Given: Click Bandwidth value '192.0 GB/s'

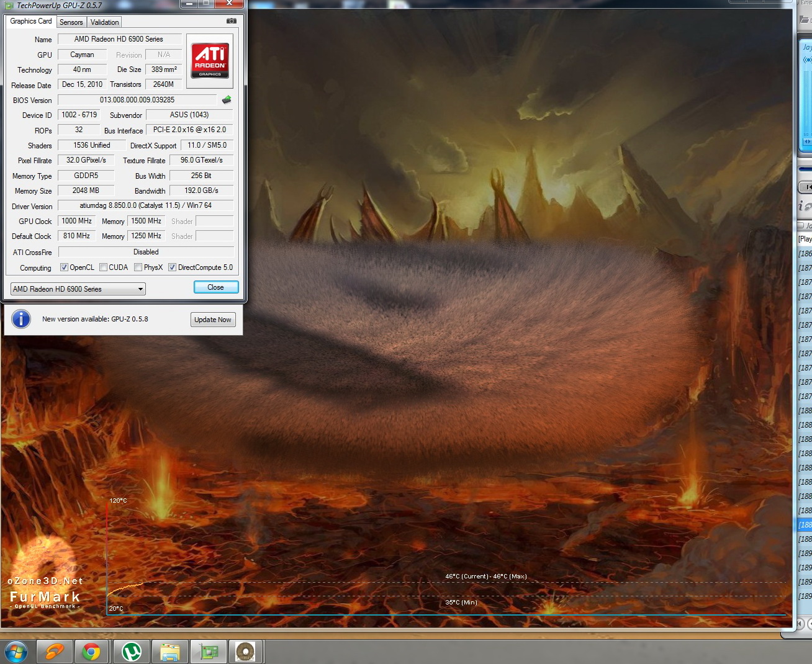Looking at the screenshot, I should pyautogui.click(x=202, y=191).
